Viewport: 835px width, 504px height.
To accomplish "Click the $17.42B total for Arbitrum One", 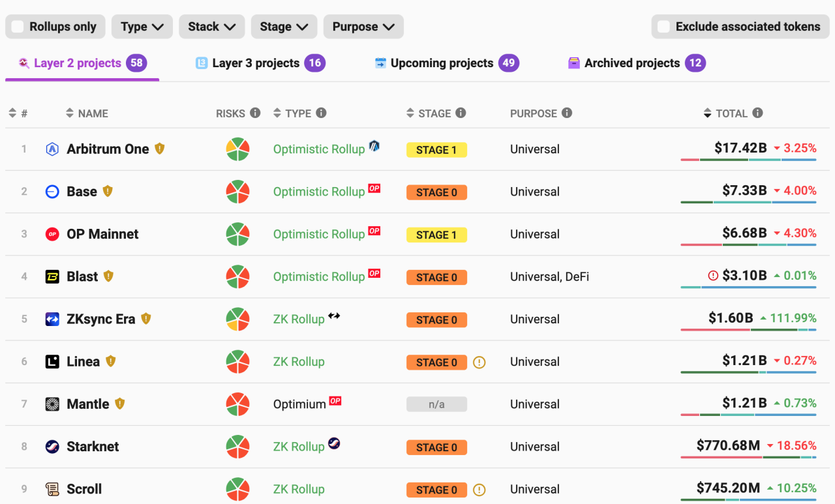I will coord(740,148).
